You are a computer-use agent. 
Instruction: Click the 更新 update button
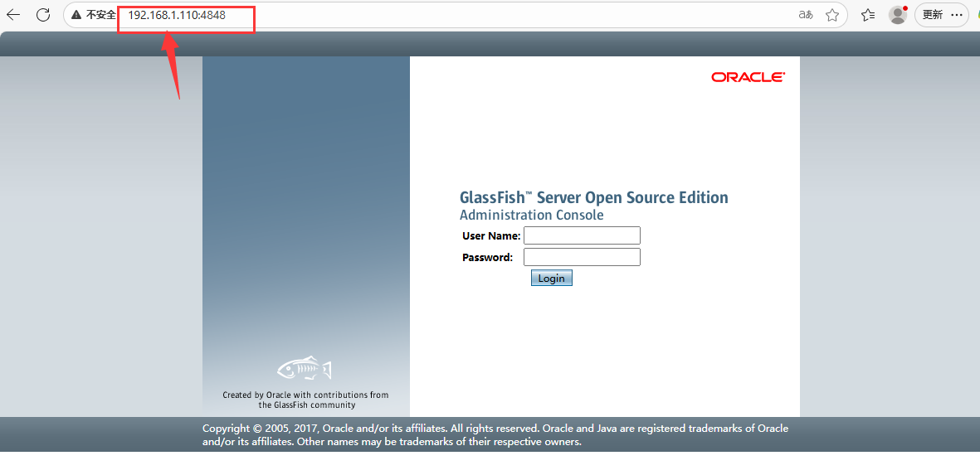(x=933, y=15)
